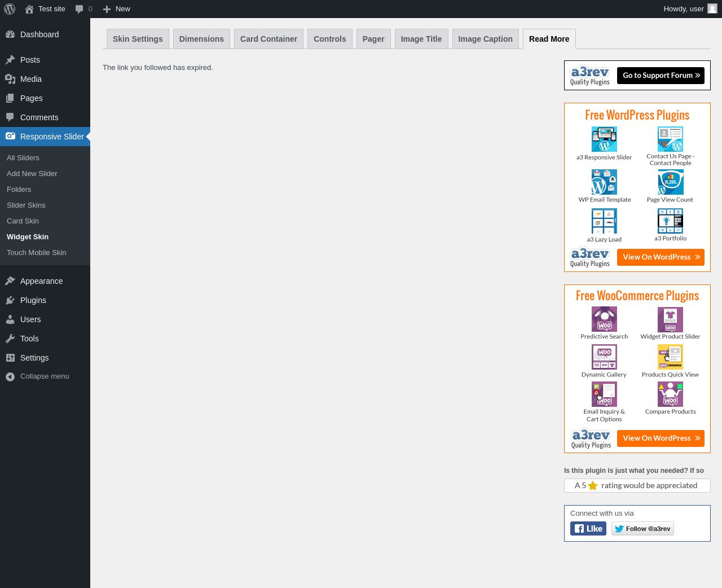The image size is (722, 588).
Task: Click the 5 star rating appreciated link
Action: pyautogui.click(x=637, y=486)
